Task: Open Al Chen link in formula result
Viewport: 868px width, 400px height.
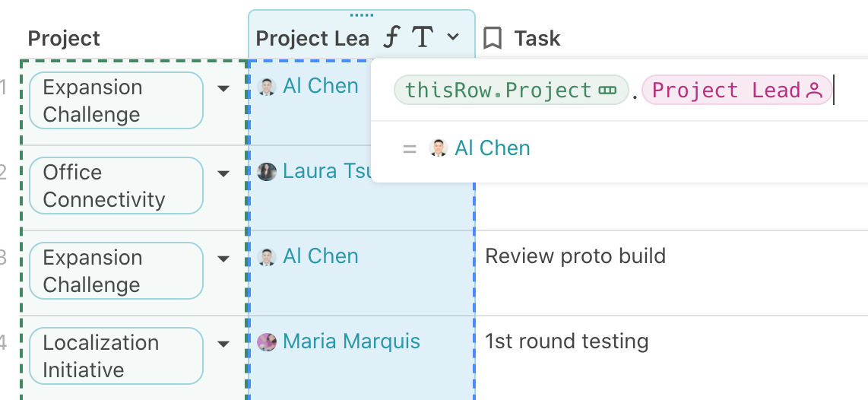Action: pos(492,148)
